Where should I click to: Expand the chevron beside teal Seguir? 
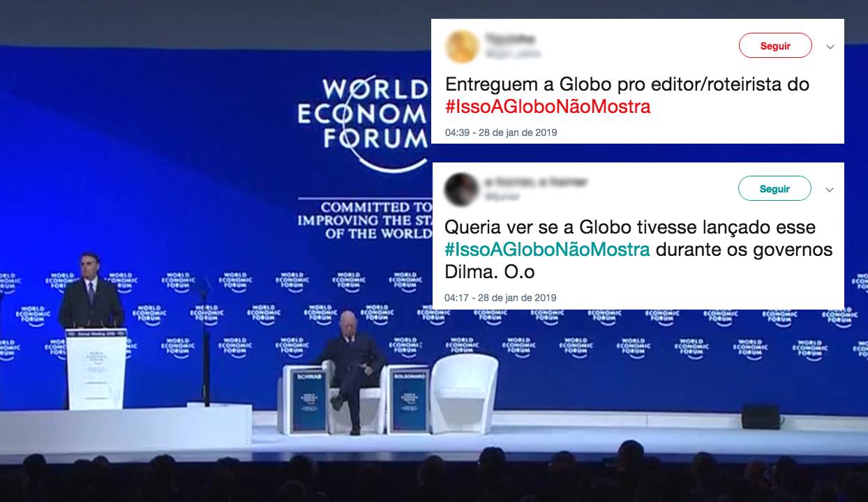coord(830,190)
